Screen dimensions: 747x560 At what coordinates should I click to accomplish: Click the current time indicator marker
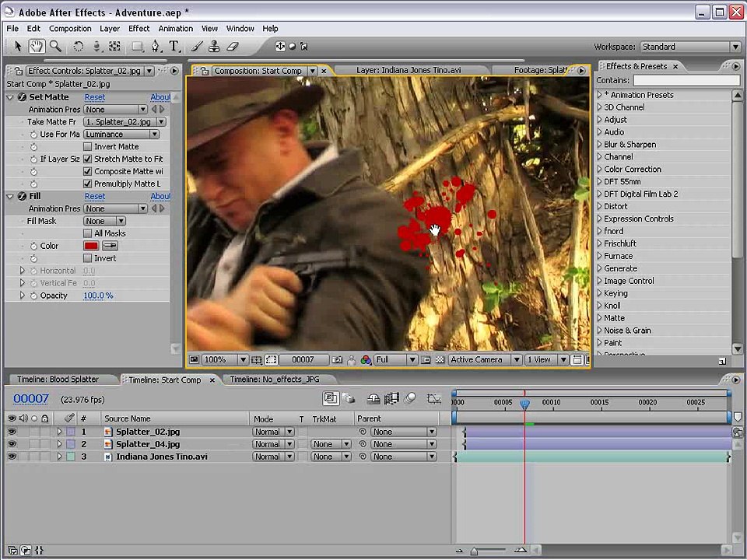pyautogui.click(x=524, y=404)
